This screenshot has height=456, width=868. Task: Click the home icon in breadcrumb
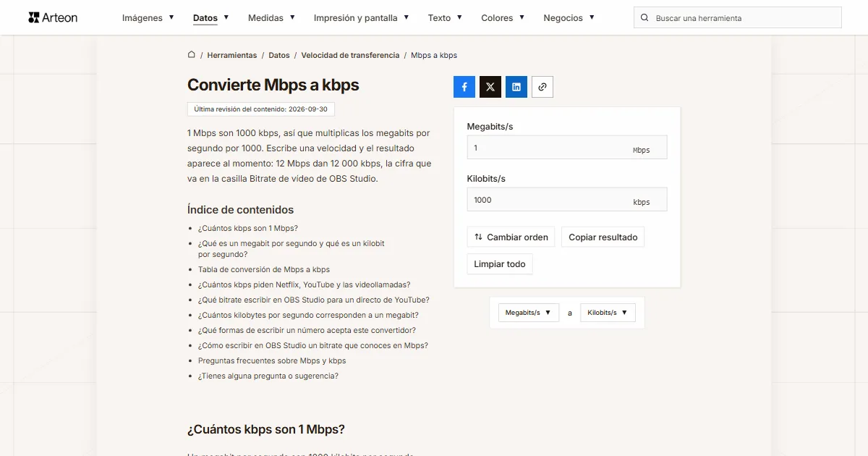coord(192,55)
